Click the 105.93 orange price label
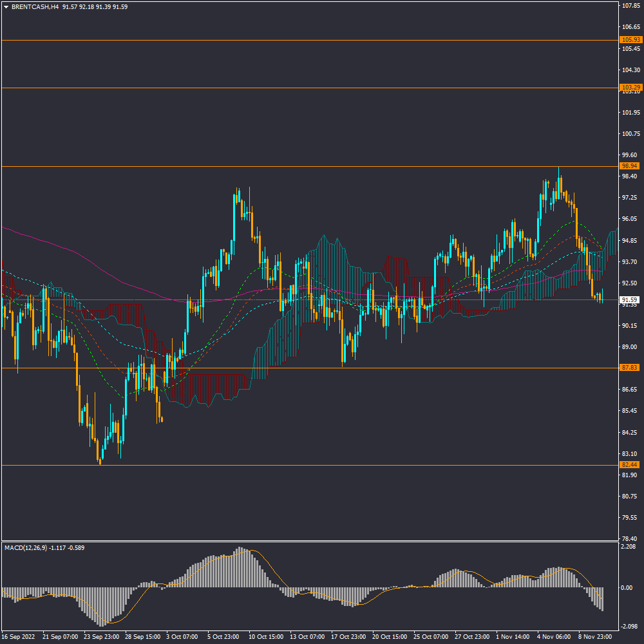Screen dimensions: 644x644 tap(630, 40)
